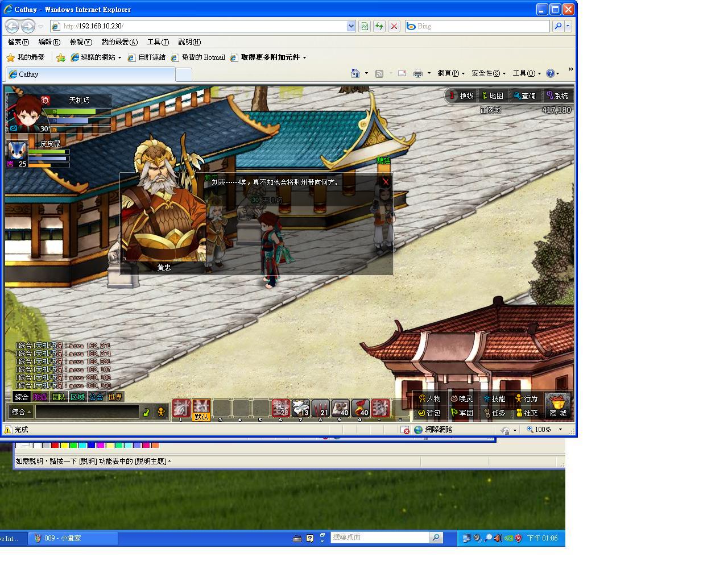Image resolution: width=728 pixels, height=582 pixels.
Task: Use the item in hotbar slot 9
Action: pyautogui.click(x=341, y=408)
